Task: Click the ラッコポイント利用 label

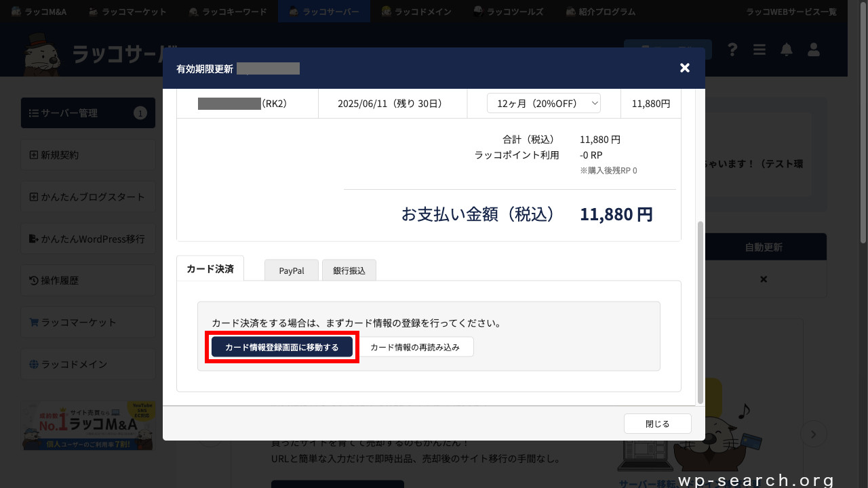Action: (x=517, y=155)
